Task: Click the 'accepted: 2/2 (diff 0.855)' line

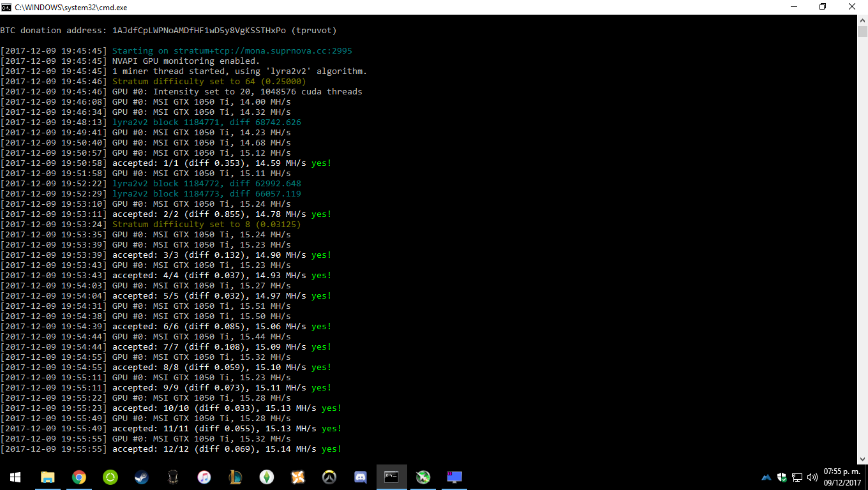Action: coord(166,214)
